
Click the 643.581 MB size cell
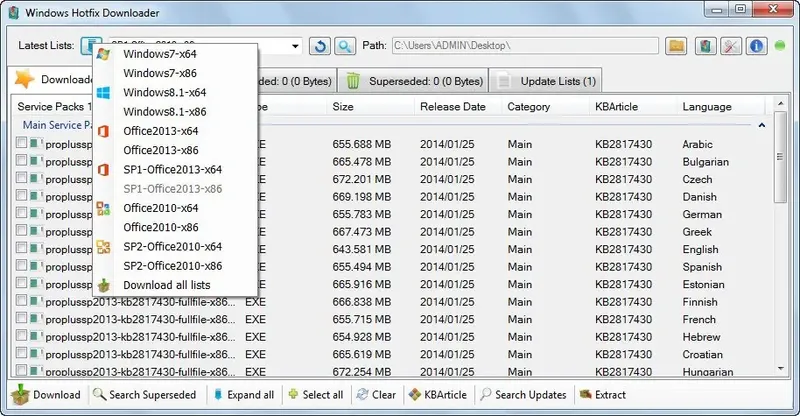(362, 250)
